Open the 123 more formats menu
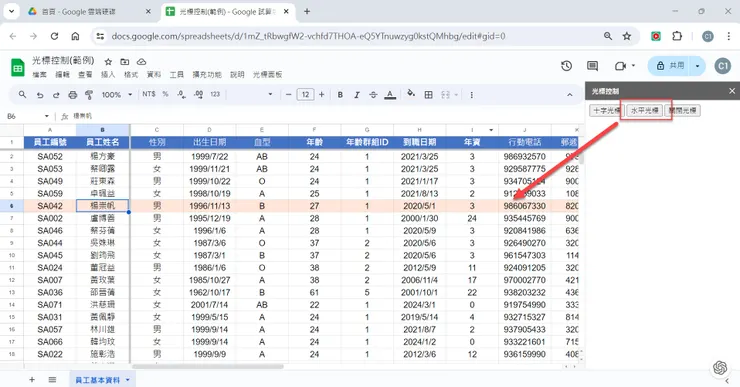This screenshot has height=387, width=740. click(215, 94)
